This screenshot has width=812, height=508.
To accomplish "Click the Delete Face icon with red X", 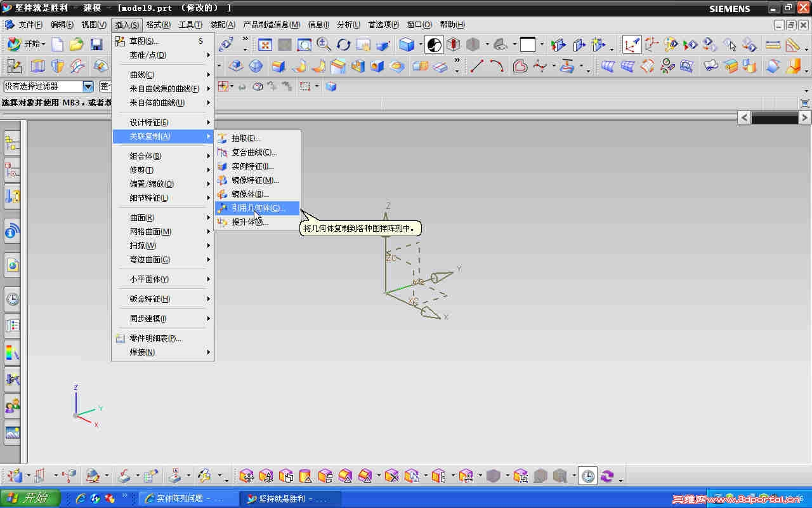I will tap(391, 476).
